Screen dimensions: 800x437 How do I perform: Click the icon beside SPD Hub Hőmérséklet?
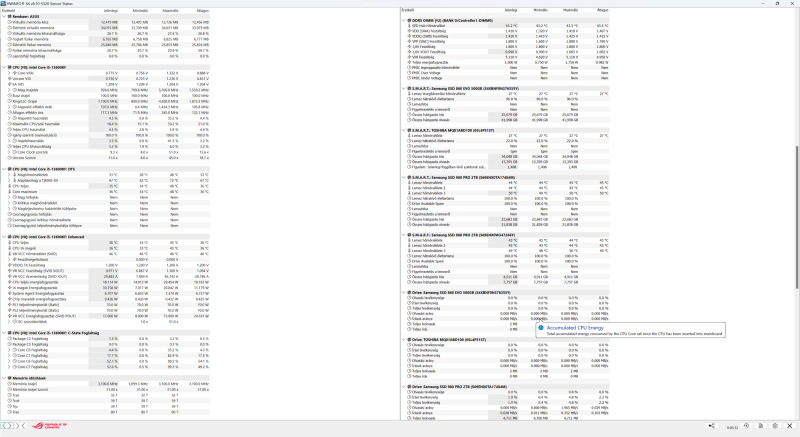tap(409, 25)
